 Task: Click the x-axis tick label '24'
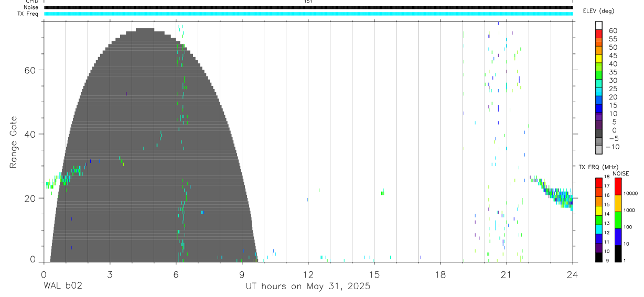coord(572,274)
